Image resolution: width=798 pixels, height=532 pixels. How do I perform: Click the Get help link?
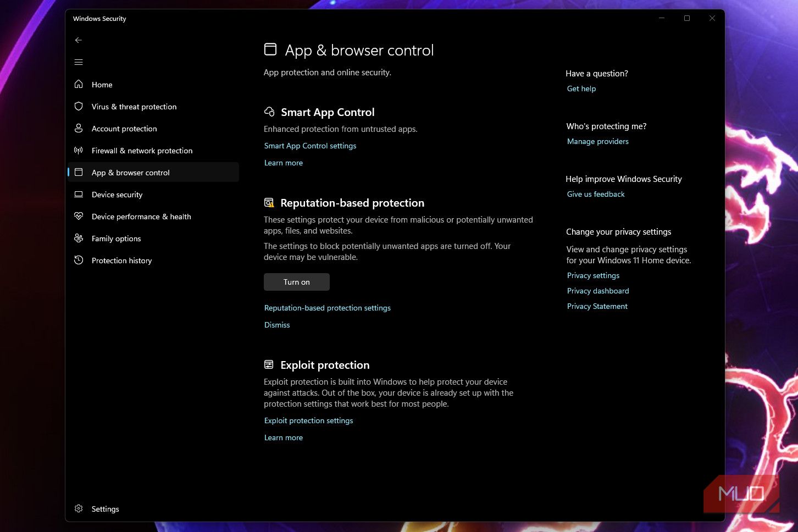[581, 88]
